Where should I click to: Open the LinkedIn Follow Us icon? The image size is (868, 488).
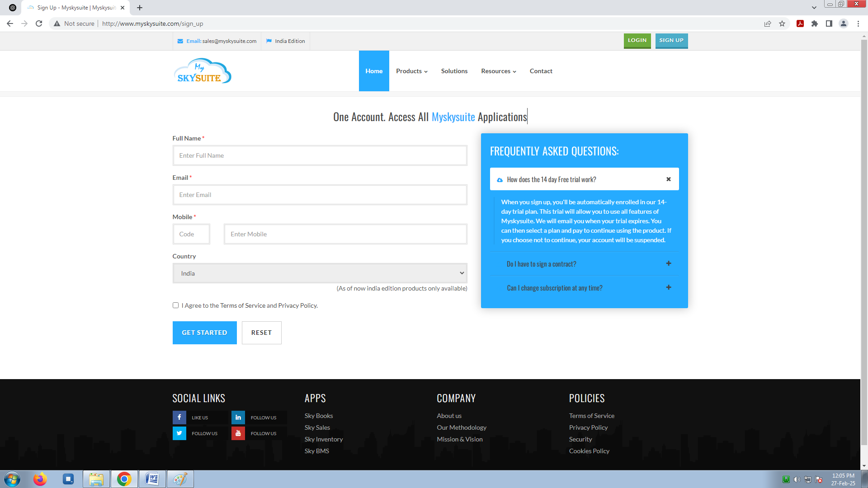(238, 417)
